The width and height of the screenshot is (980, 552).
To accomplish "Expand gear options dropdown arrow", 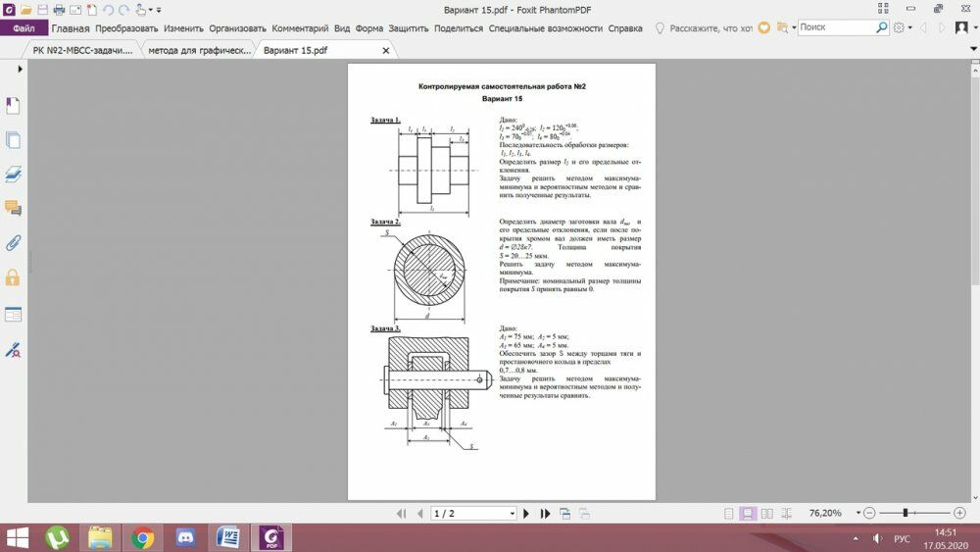I will [910, 27].
